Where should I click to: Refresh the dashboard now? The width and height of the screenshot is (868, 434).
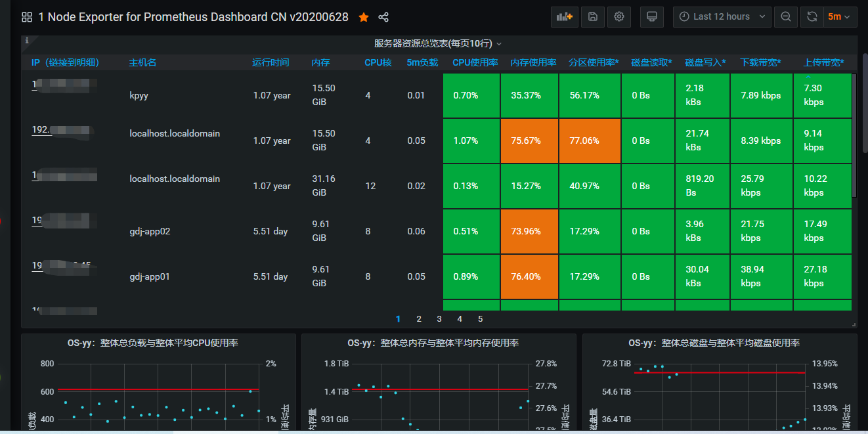pyautogui.click(x=812, y=16)
